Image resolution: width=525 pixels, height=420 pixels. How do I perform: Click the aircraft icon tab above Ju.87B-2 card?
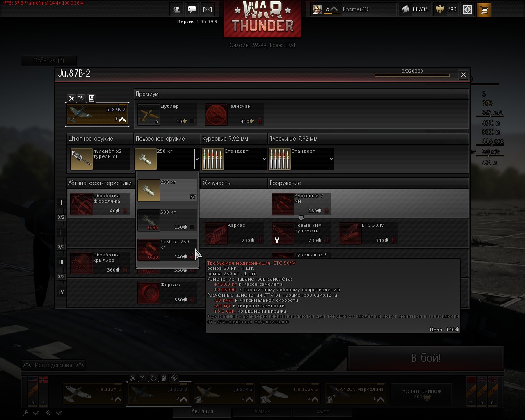[x=71, y=98]
